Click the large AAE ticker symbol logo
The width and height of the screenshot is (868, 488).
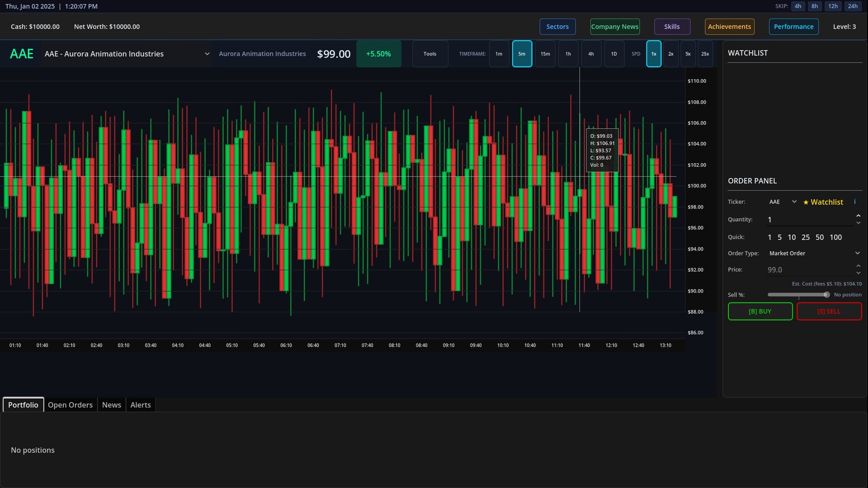click(x=22, y=54)
